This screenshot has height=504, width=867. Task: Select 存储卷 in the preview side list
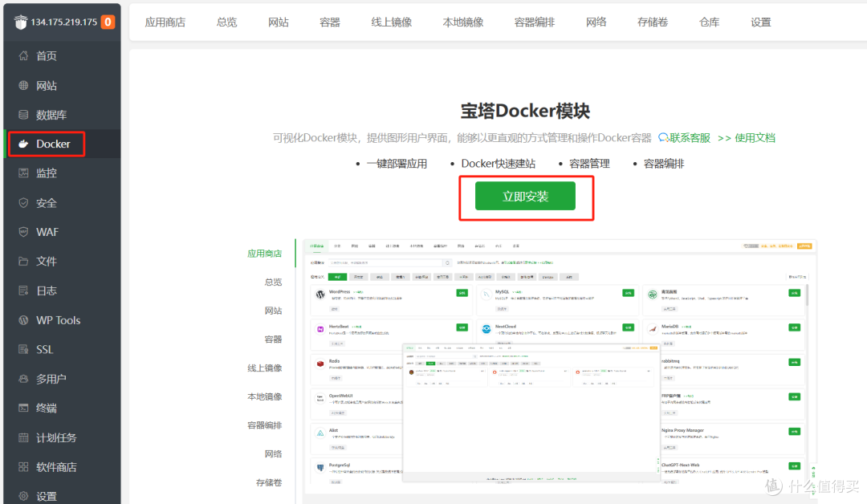[269, 483]
